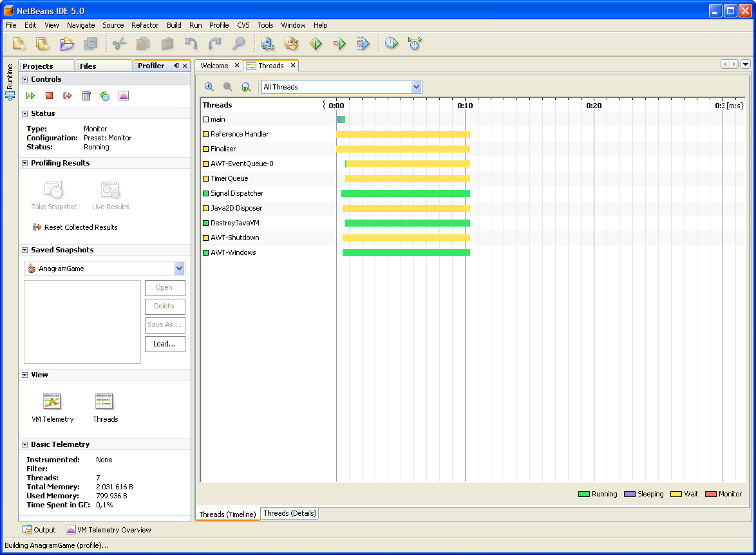Open the CVS menu

(243, 25)
